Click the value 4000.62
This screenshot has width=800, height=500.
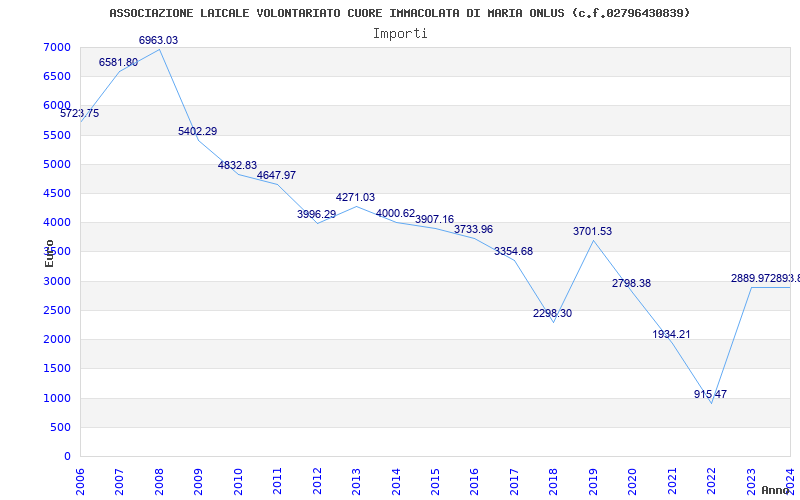pos(395,214)
